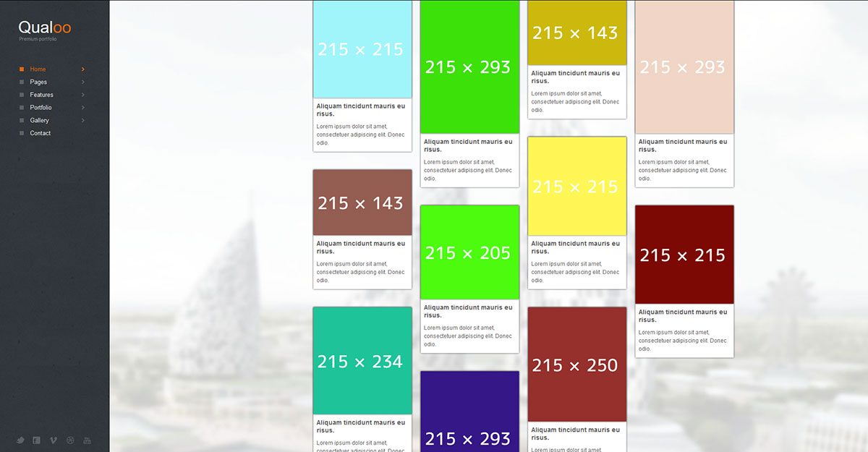Open the yellow 215 × 215 thumbnail
This screenshot has width=868, height=452.
click(x=576, y=187)
